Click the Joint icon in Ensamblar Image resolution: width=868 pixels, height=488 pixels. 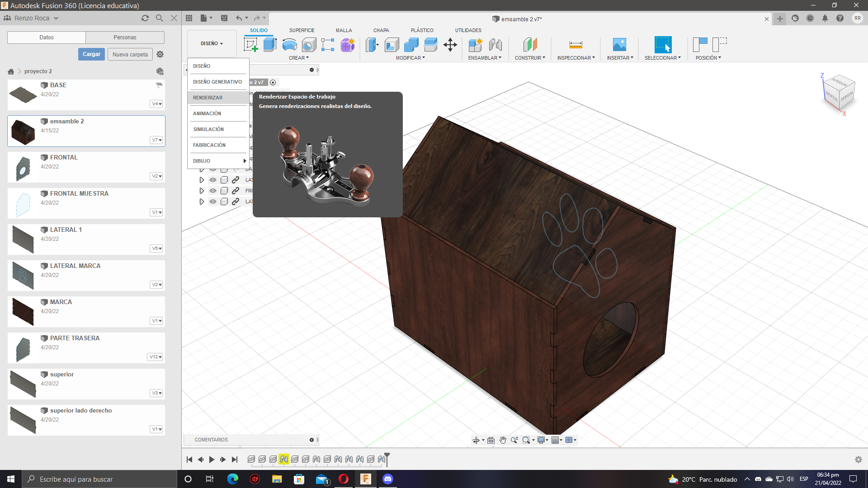[495, 45]
